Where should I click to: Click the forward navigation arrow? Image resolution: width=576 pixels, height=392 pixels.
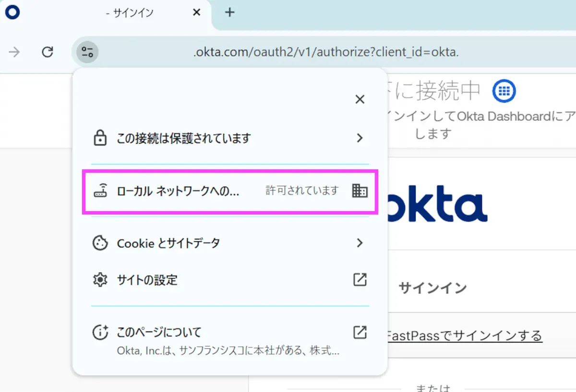[x=14, y=52]
